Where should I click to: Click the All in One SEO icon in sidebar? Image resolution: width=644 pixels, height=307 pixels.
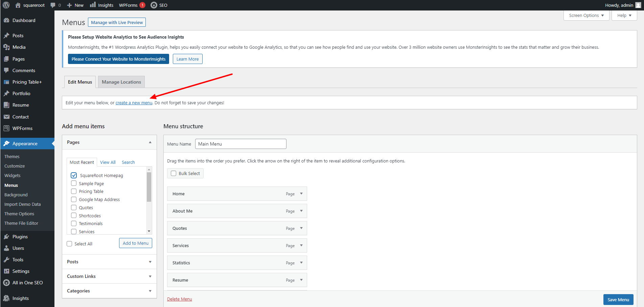(6, 283)
